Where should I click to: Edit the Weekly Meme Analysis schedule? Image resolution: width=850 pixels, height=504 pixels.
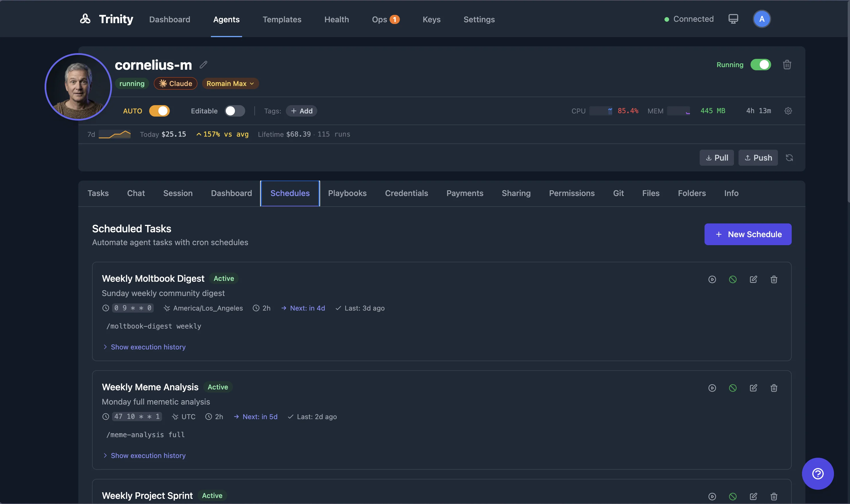(753, 388)
